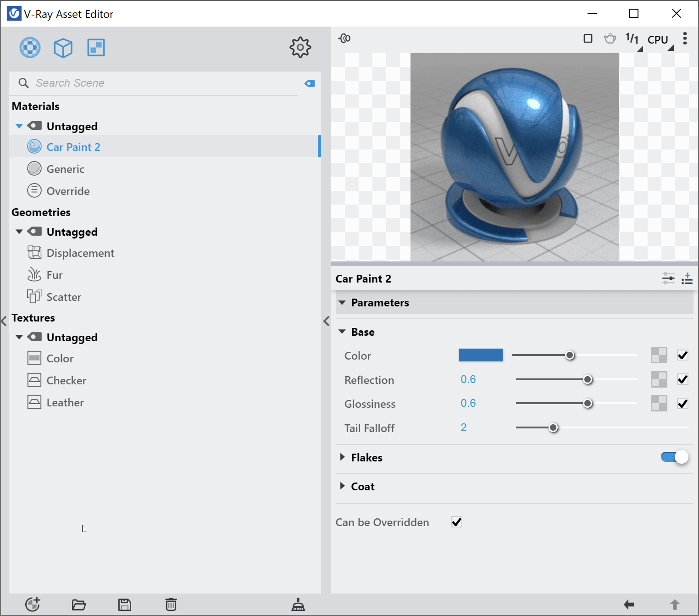Click the tag filter icon in search
The width and height of the screenshot is (699, 616).
(310, 83)
